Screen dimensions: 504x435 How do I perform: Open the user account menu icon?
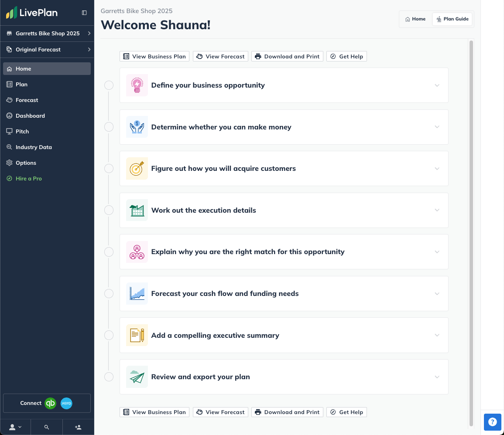pyautogui.click(x=15, y=427)
